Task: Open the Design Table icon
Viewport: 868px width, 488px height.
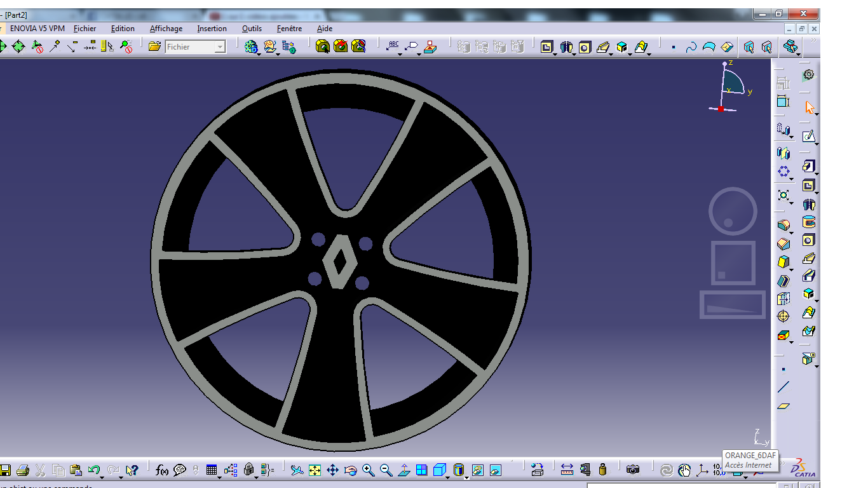Action: coord(212,470)
